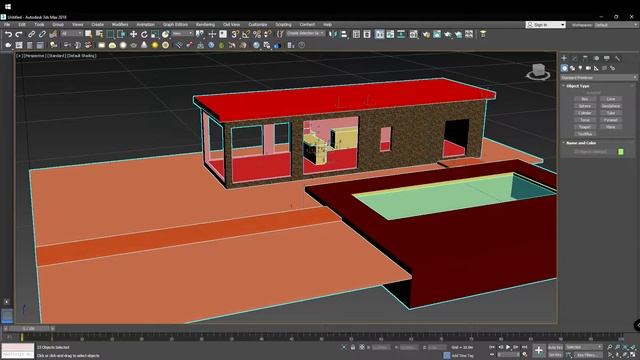Click the Align tool icon

coord(344,35)
